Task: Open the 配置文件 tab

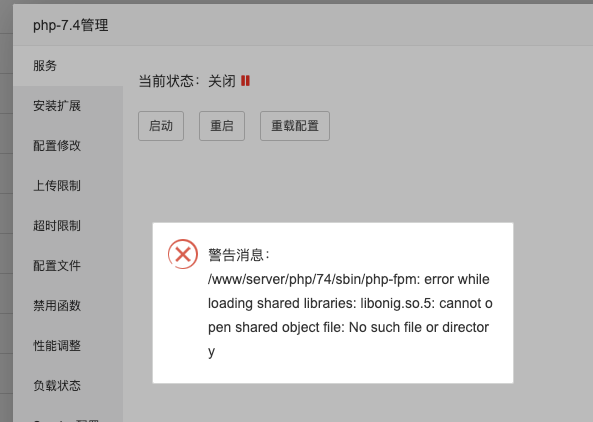Action: (68, 266)
